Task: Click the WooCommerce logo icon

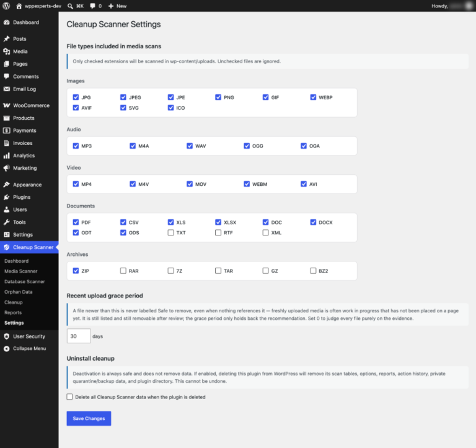Action: [6, 105]
